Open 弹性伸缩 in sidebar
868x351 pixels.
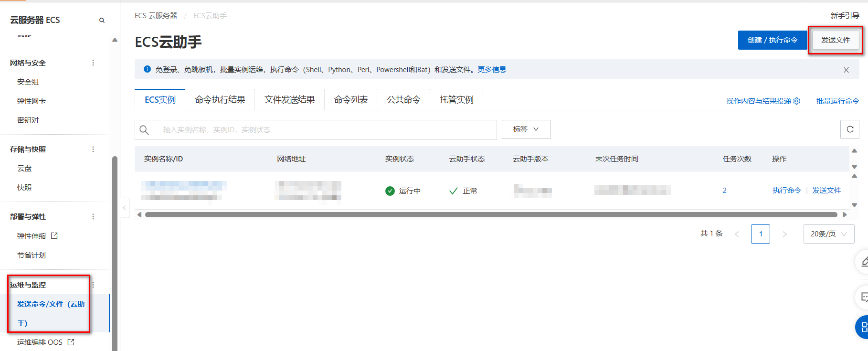point(32,236)
